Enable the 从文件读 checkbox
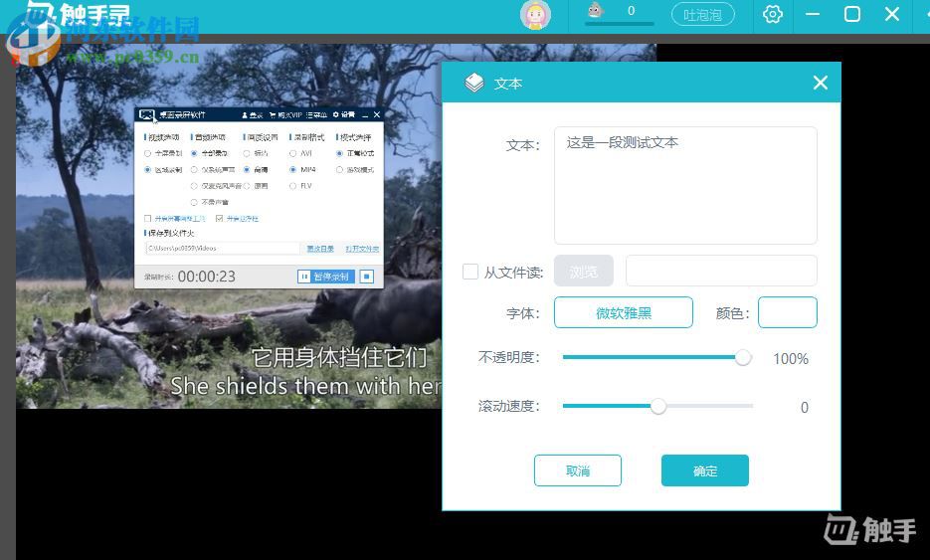 click(470, 272)
